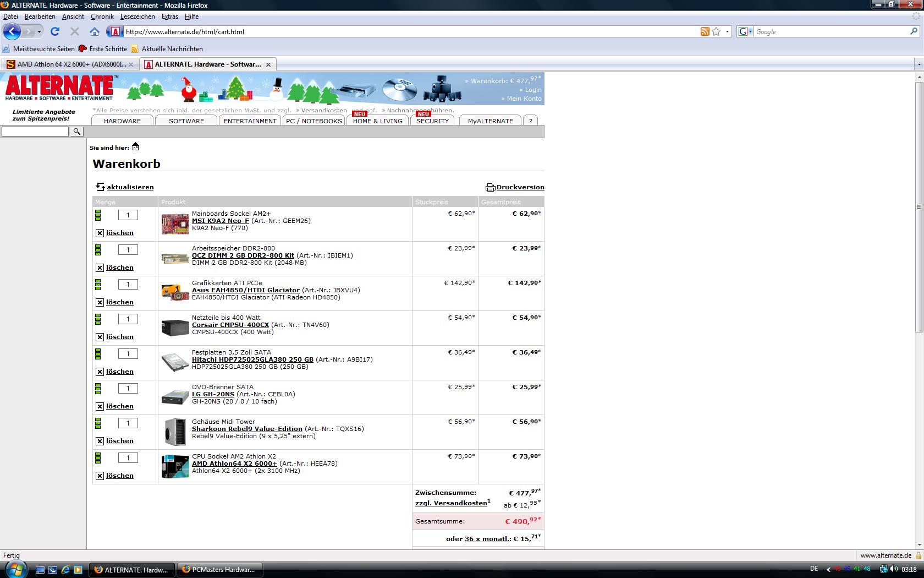Viewport: 924px width, 578px height.
Task: Click the X delete box for MSI K9A2 Neo-F
Action: (100, 233)
